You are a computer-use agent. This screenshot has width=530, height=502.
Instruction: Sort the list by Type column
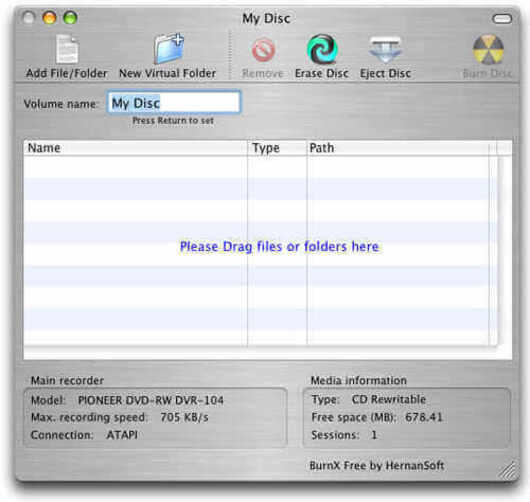point(277,148)
